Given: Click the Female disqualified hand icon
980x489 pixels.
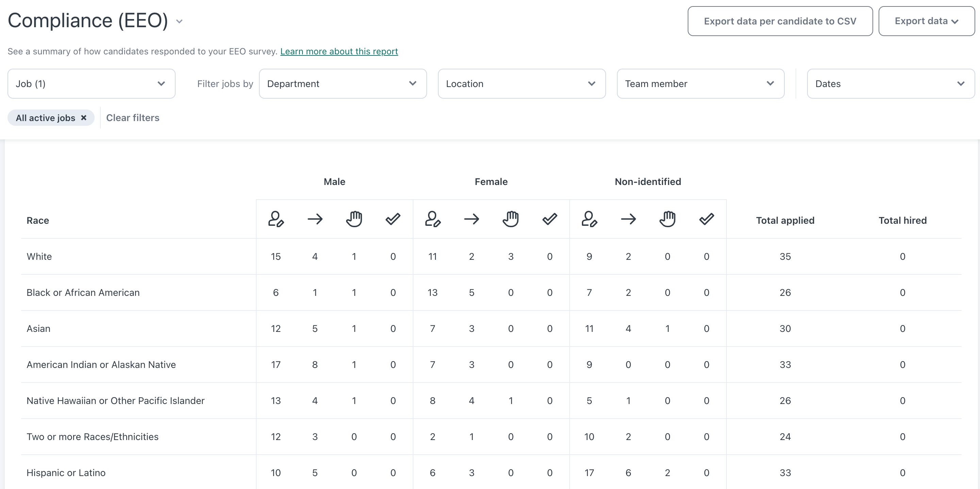Looking at the screenshot, I should click(510, 219).
